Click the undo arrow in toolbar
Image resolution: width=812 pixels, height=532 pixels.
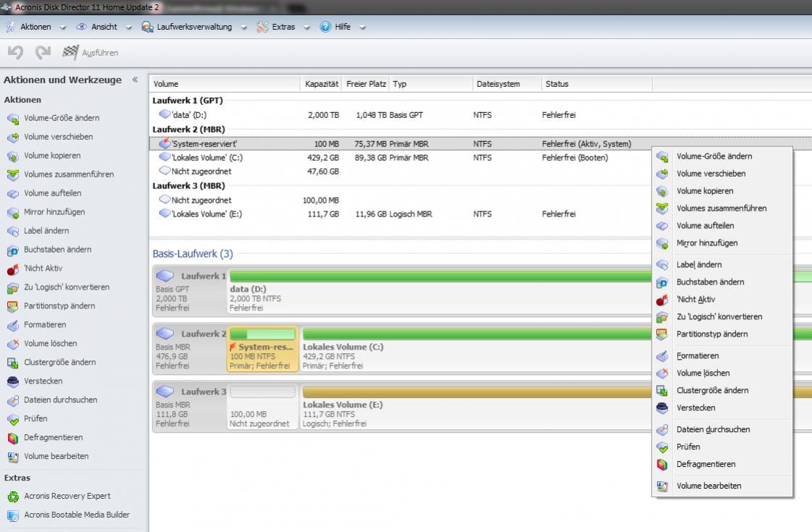[15, 52]
